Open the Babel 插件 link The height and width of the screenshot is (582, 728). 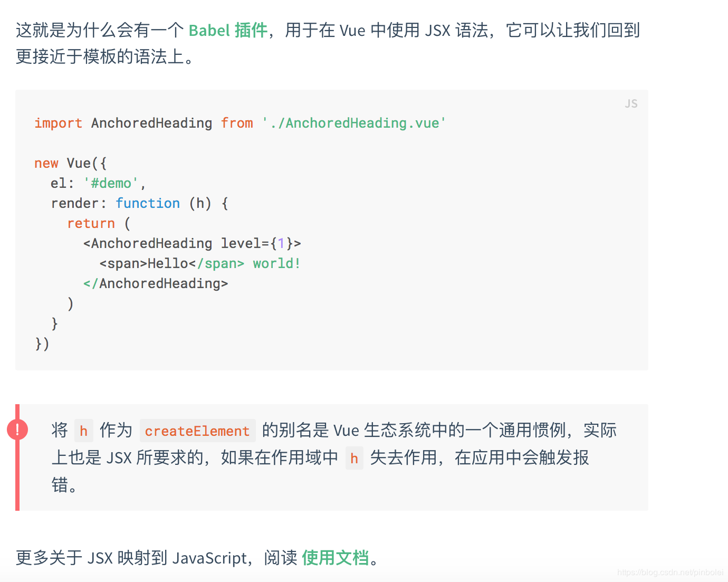[x=228, y=31]
